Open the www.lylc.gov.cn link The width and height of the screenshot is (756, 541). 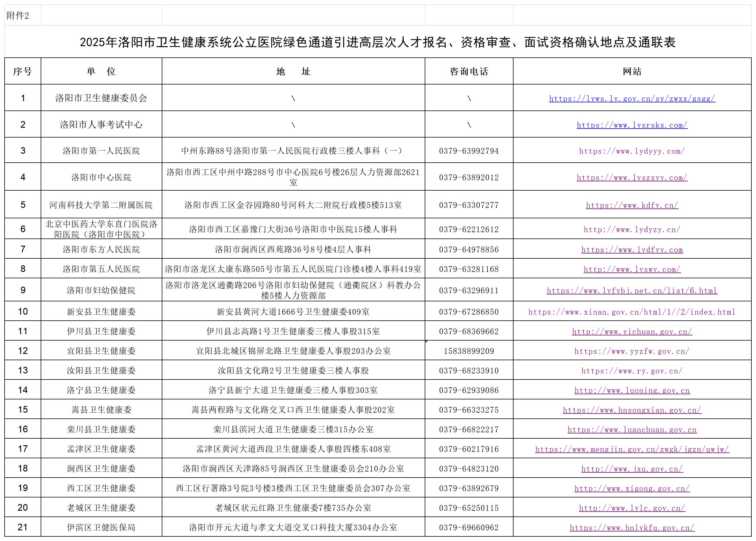tap(632, 508)
